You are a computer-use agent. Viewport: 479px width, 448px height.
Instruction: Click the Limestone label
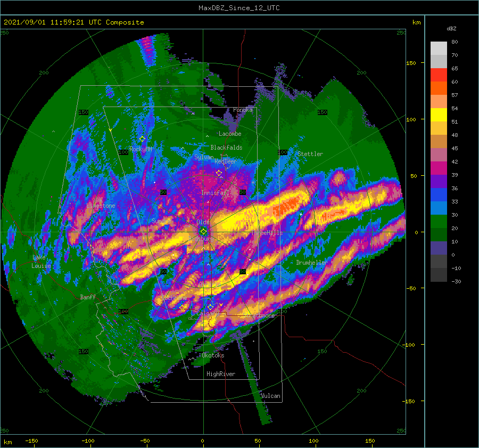point(101,206)
